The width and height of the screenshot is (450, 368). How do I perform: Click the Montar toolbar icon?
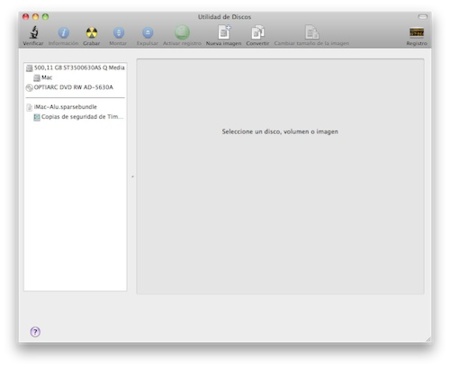[x=118, y=32]
